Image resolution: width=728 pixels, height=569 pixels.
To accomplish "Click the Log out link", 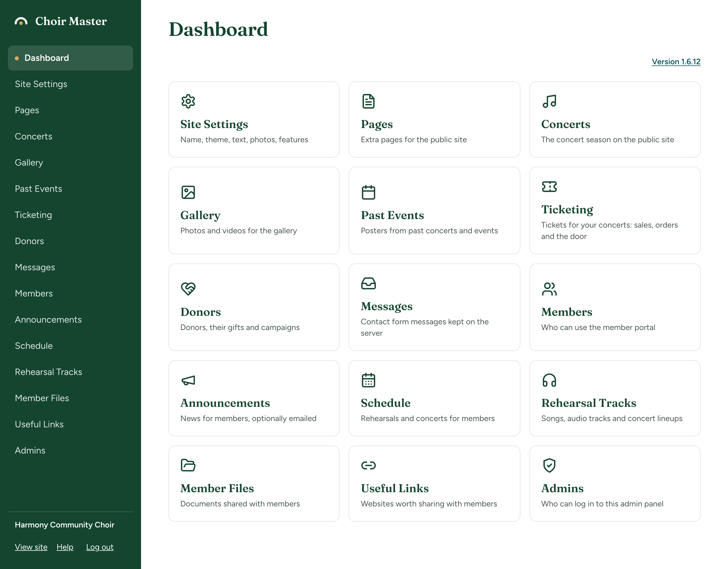I will [100, 547].
